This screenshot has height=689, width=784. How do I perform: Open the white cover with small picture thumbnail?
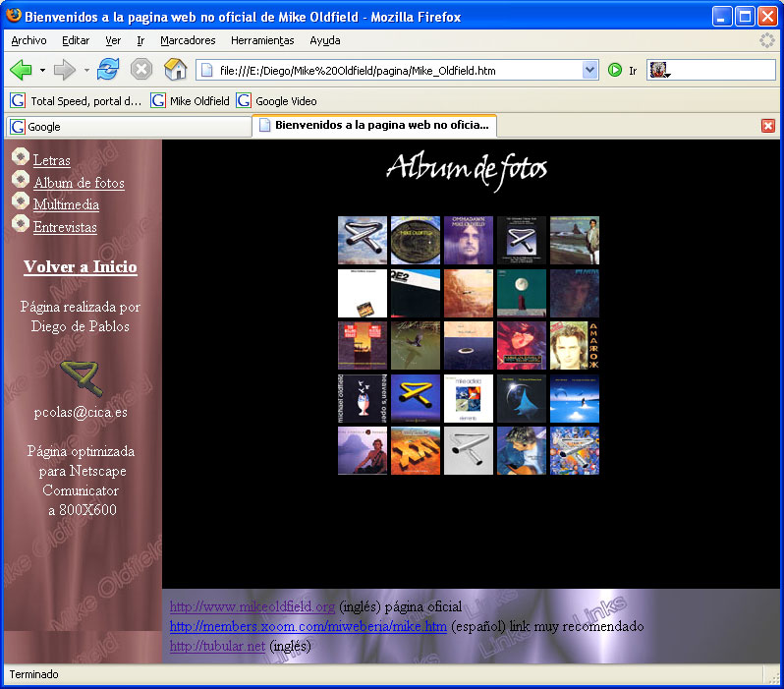point(363,293)
